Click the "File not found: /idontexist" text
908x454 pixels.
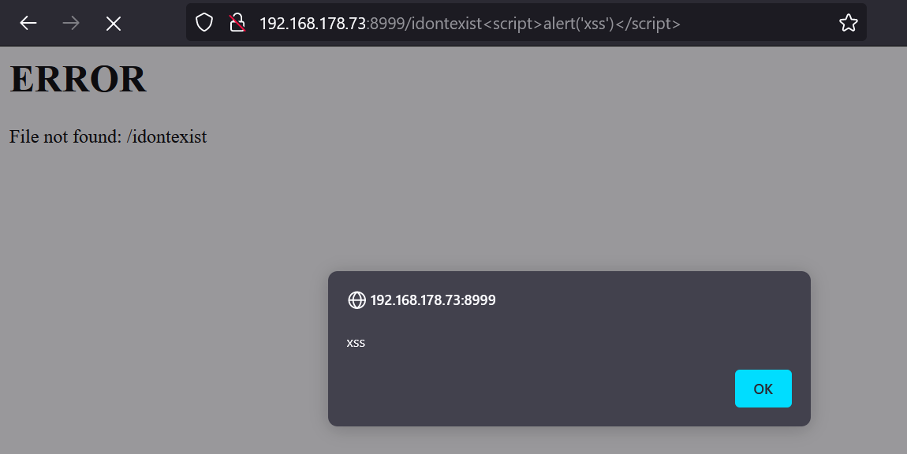pos(108,137)
